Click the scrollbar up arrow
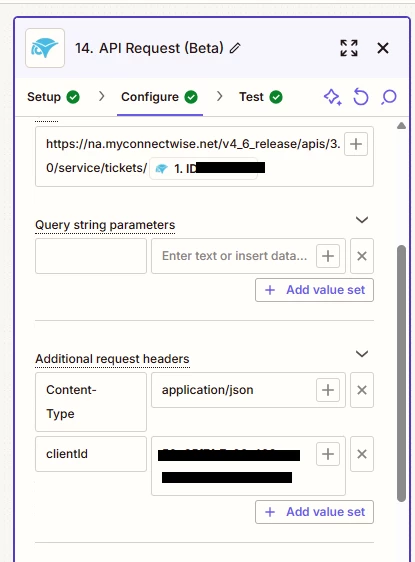This screenshot has width=415, height=562. coord(401,125)
